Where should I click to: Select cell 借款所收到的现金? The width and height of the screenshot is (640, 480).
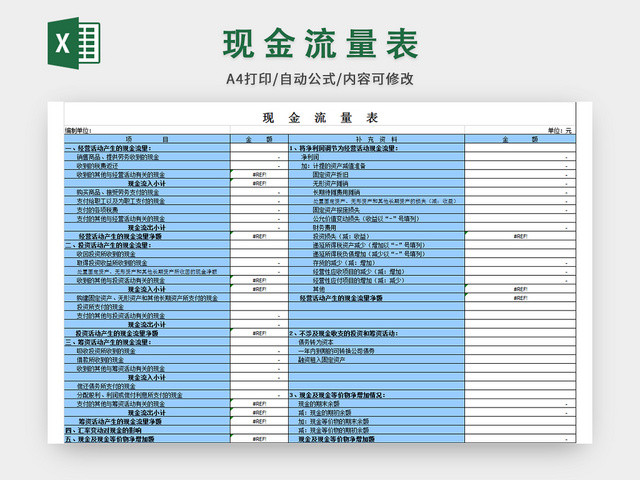pyautogui.click(x=147, y=360)
